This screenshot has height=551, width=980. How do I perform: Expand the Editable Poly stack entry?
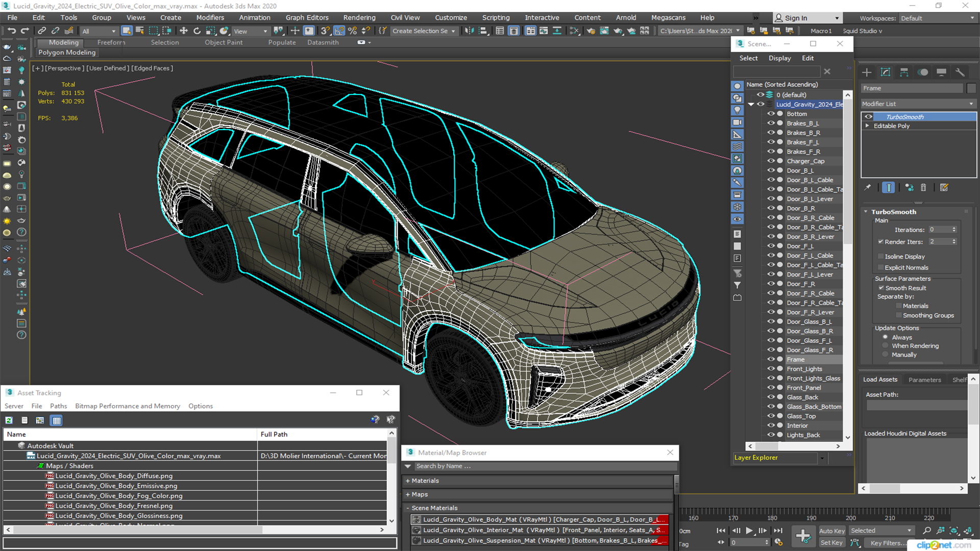[867, 126]
